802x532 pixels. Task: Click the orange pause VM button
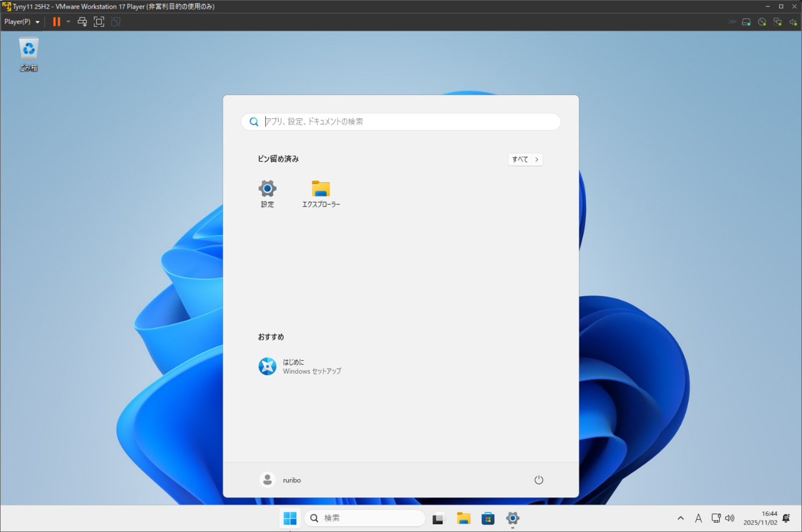click(x=57, y=21)
